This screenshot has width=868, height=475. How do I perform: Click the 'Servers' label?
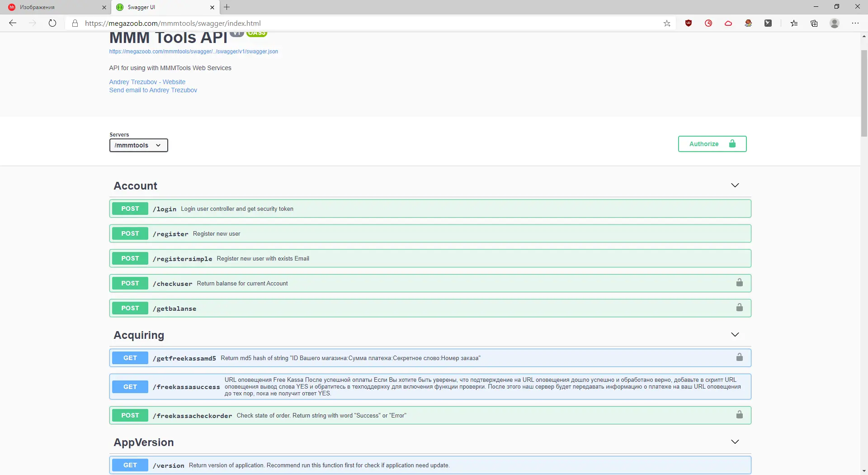coord(119,135)
